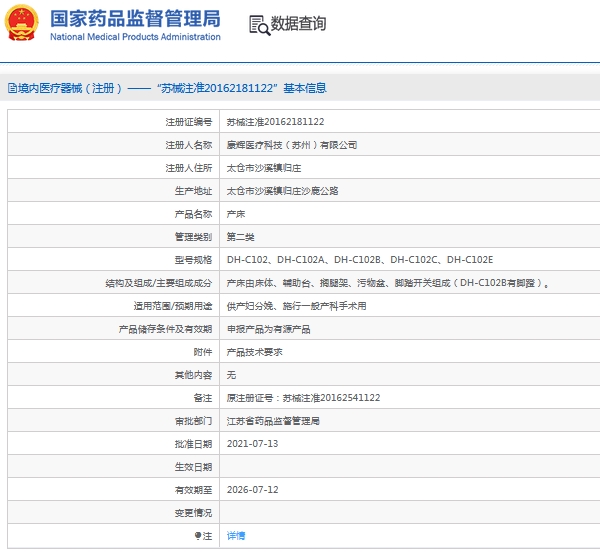Click the 附件 label

202,352
